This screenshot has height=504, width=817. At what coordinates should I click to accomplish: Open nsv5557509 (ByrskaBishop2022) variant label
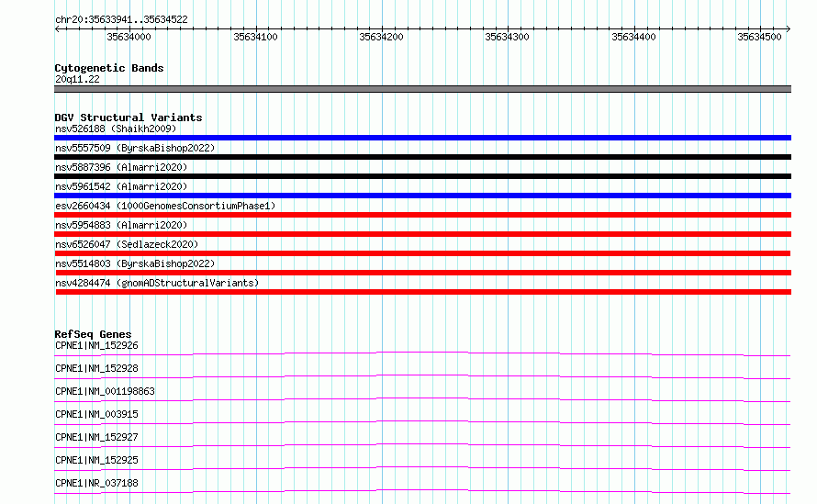click(135, 148)
